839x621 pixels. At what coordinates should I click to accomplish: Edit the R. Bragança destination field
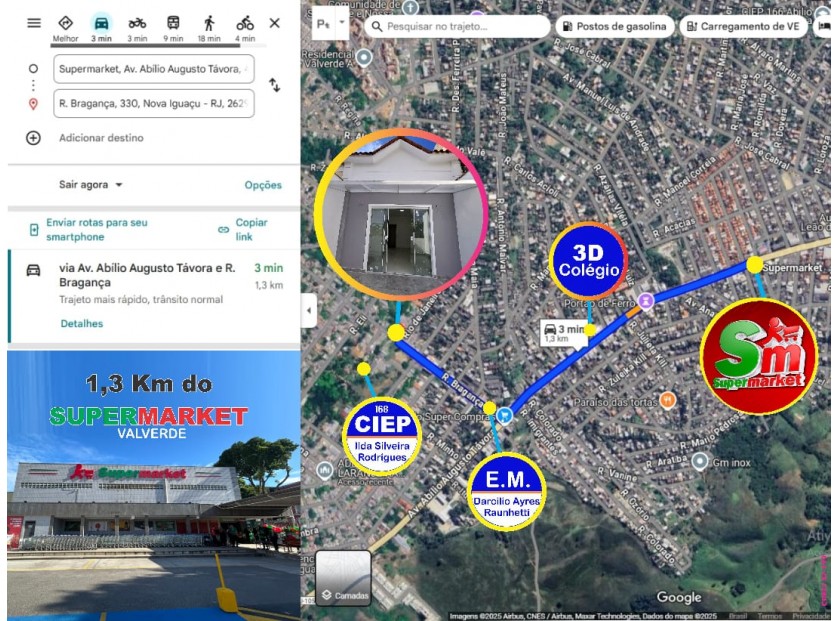[x=154, y=103]
